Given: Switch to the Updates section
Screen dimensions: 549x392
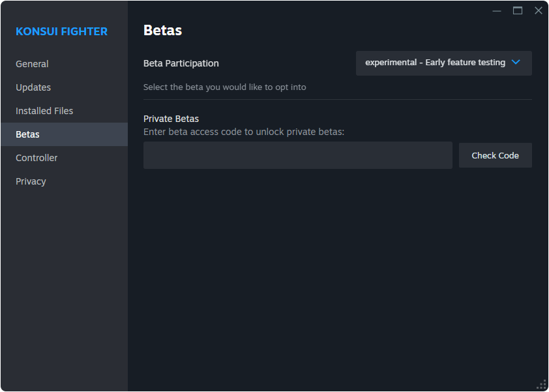Looking at the screenshot, I should (33, 87).
